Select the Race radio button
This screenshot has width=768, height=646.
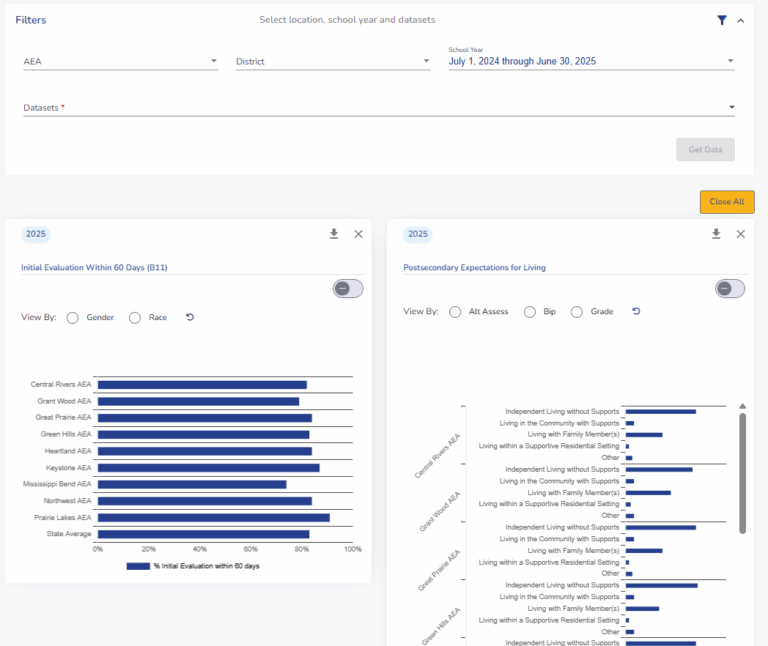point(135,318)
